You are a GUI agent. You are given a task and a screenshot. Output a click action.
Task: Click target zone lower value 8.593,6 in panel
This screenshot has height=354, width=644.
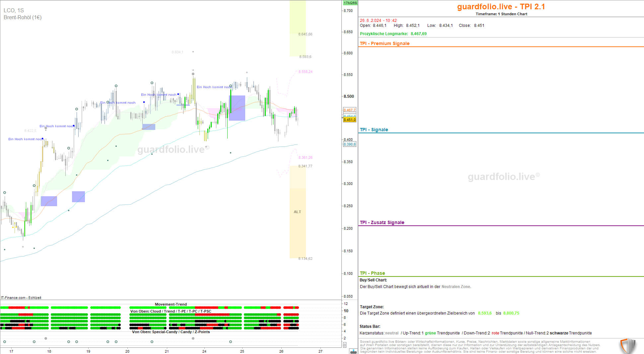pos(485,313)
